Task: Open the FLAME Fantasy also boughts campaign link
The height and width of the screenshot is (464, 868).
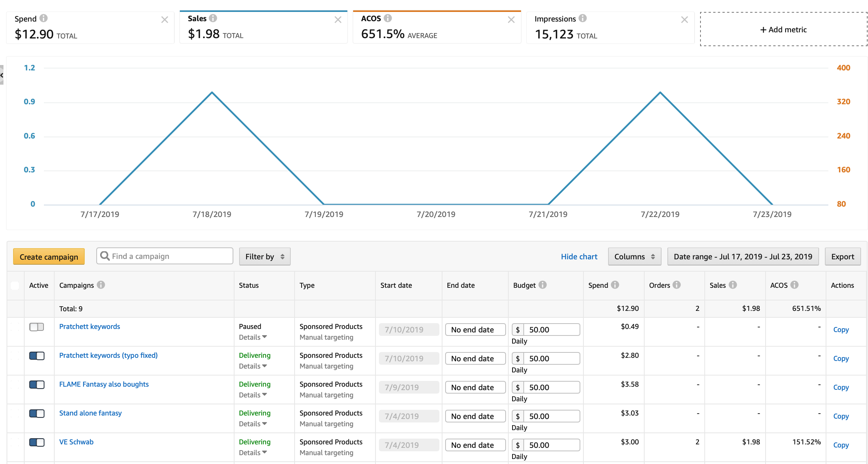Action: [104, 384]
